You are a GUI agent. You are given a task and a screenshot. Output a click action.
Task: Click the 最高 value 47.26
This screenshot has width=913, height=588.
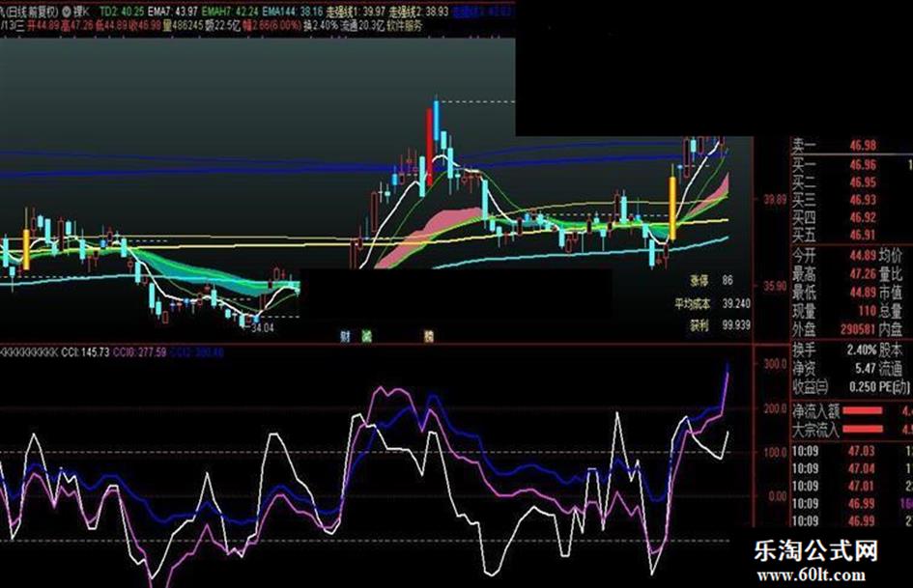point(863,273)
